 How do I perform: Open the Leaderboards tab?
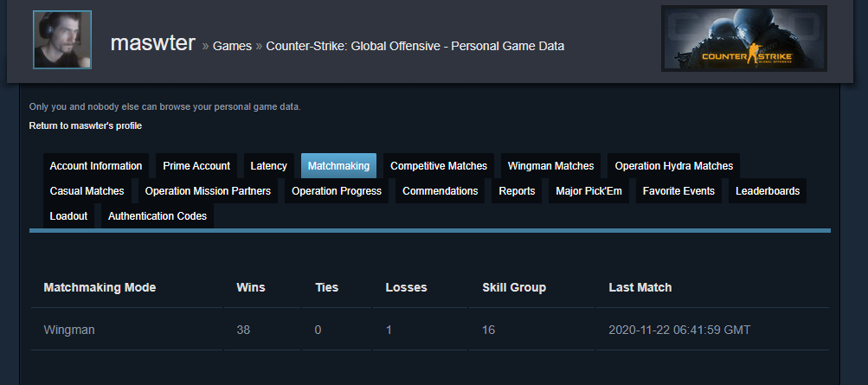point(768,191)
